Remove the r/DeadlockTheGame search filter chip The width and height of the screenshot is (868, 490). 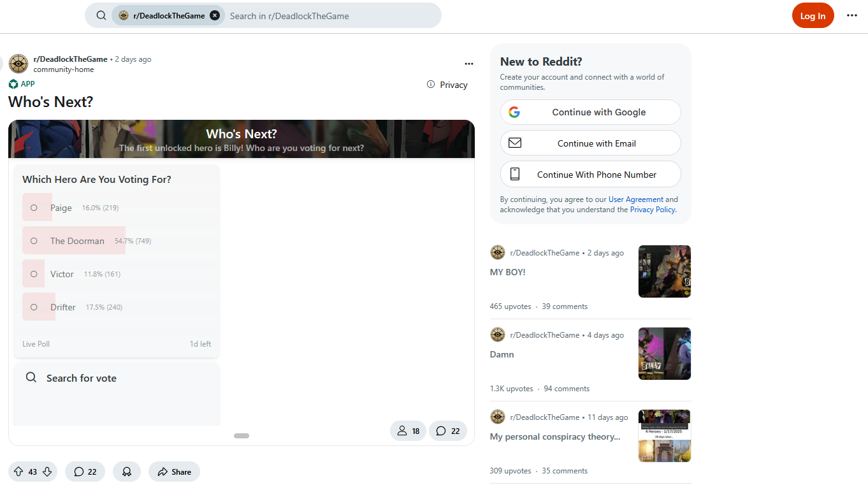pyautogui.click(x=215, y=15)
